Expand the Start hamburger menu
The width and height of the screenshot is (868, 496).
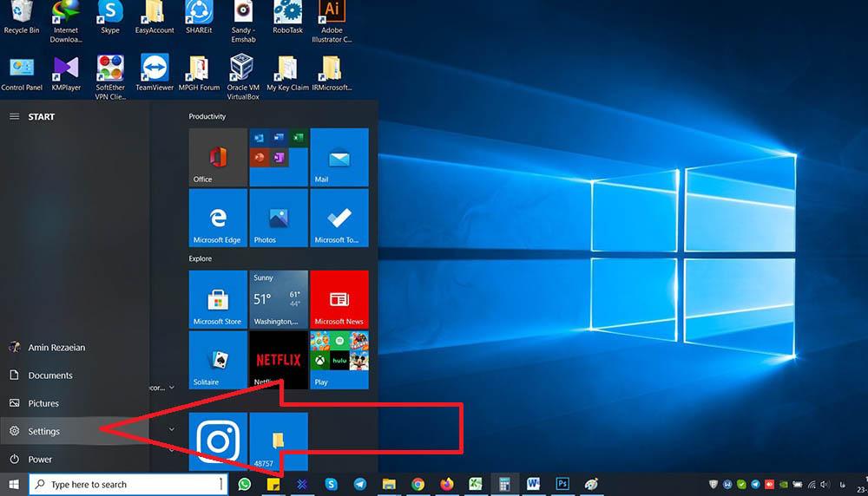[x=14, y=116]
